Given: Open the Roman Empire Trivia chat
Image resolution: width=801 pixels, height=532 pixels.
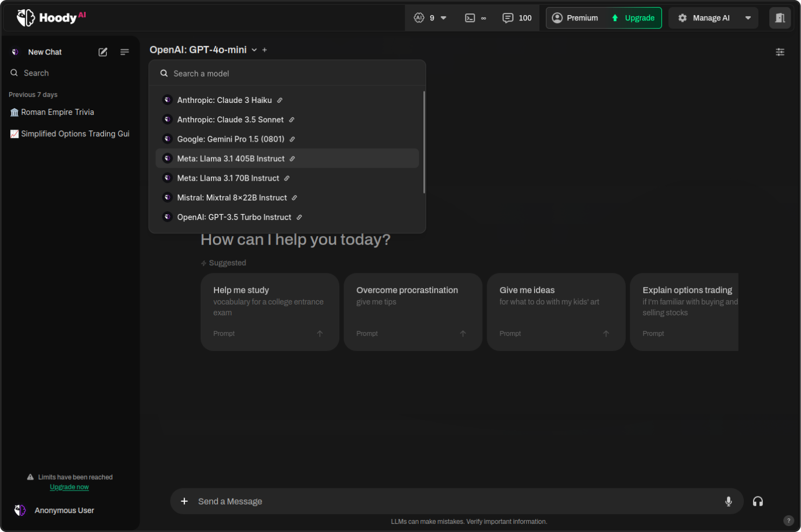Looking at the screenshot, I should pyautogui.click(x=70, y=112).
